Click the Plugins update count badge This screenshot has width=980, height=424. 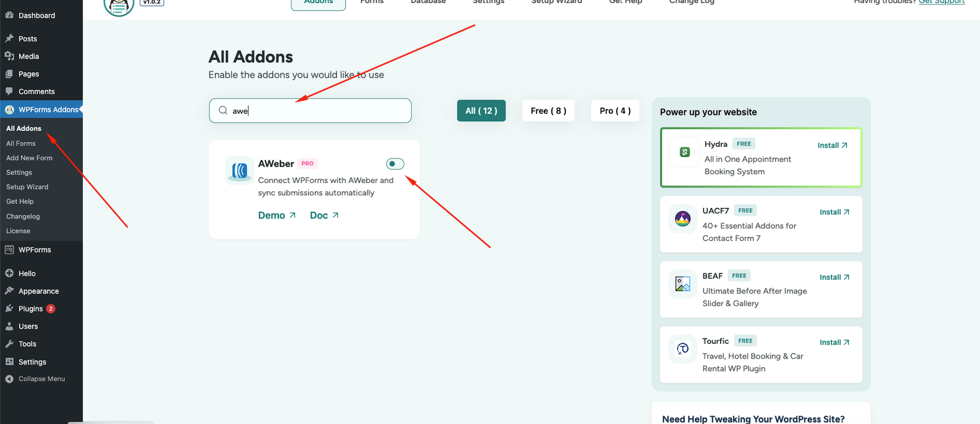click(51, 309)
